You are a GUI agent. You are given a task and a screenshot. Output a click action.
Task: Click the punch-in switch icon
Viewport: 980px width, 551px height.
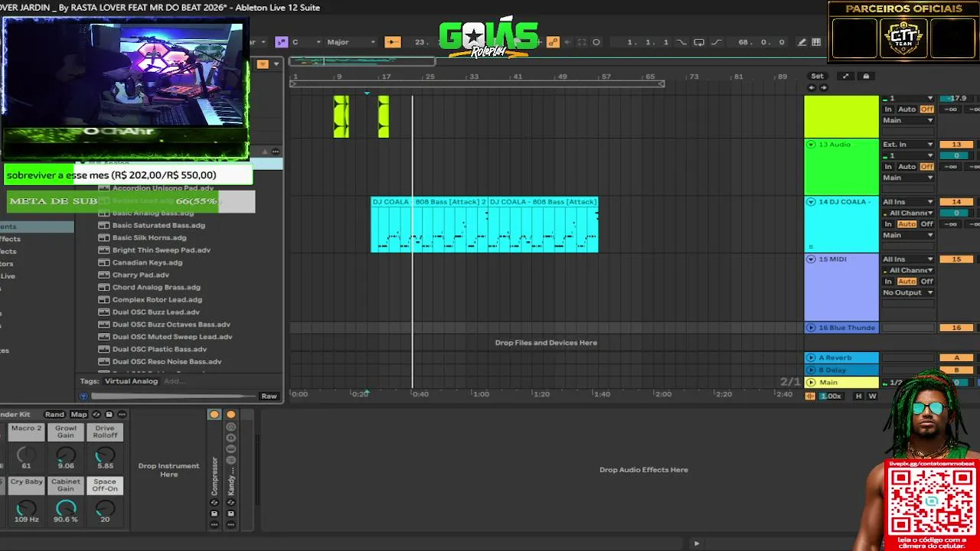[681, 42]
